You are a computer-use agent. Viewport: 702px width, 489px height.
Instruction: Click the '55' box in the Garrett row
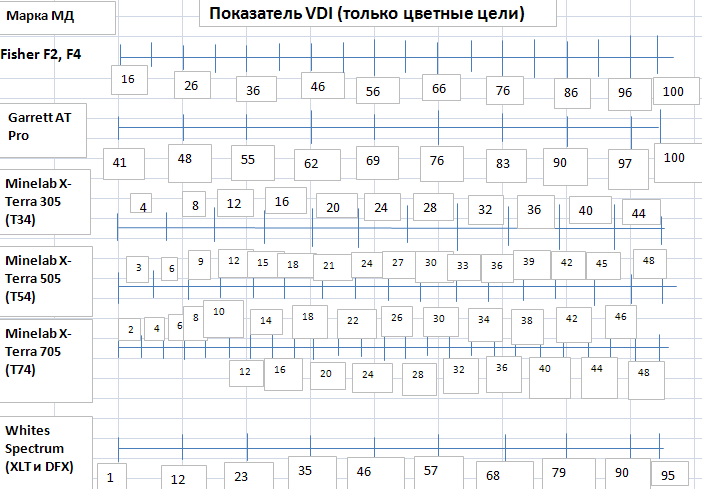click(x=253, y=163)
